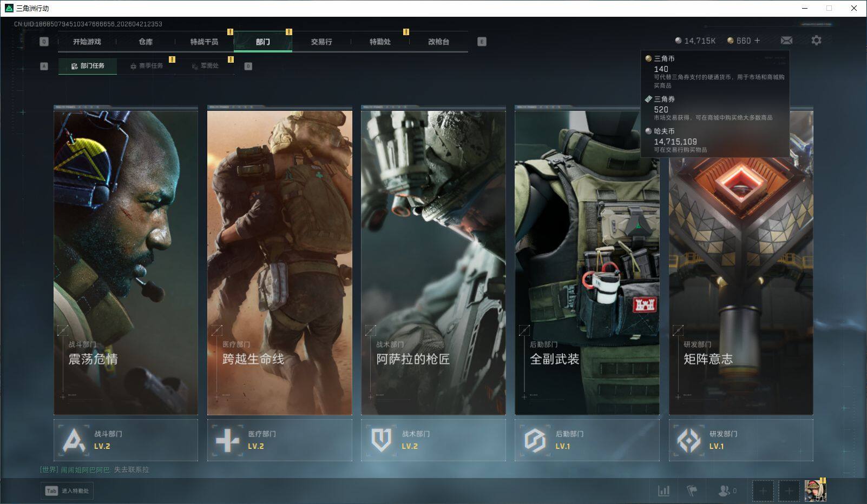The width and height of the screenshot is (867, 504).
Task: Click the 开始游戏 tab
Action: click(87, 42)
